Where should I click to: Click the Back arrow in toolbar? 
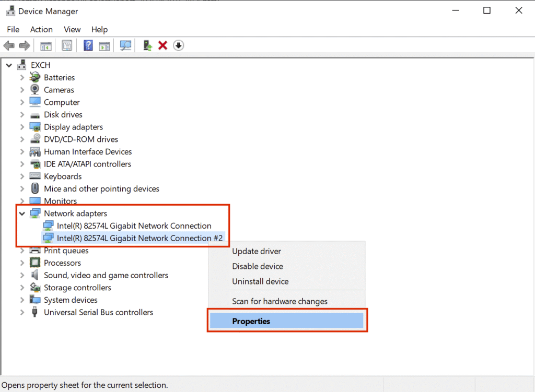pos(9,46)
